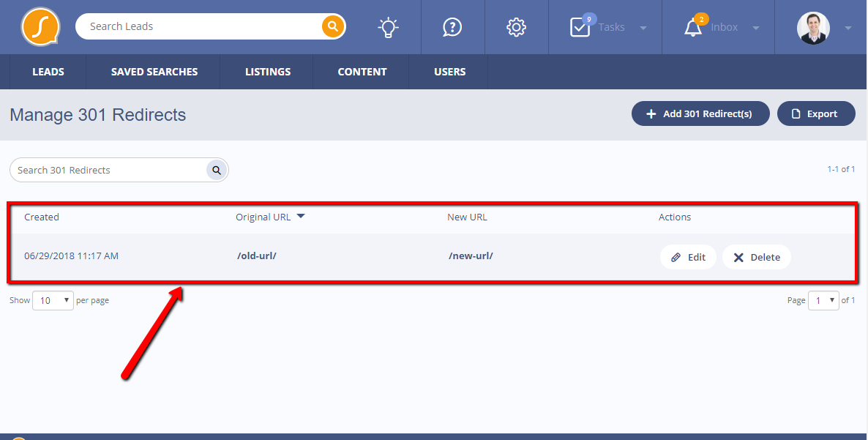
Task: Open the help question mark icon
Action: point(452,27)
